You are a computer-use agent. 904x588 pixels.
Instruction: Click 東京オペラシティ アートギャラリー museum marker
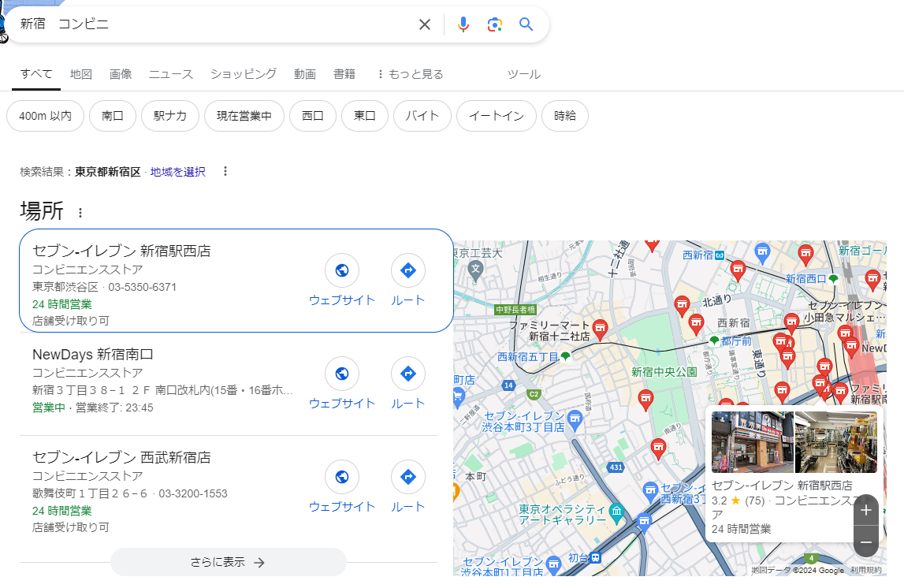click(x=617, y=512)
